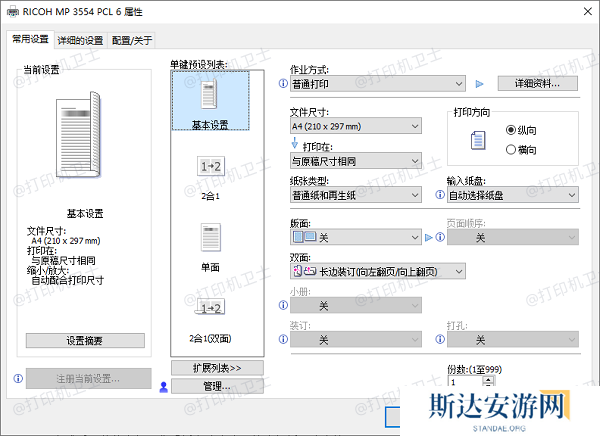
Task: Click blue arrow next to 详细资料 button
Action: pos(479,84)
